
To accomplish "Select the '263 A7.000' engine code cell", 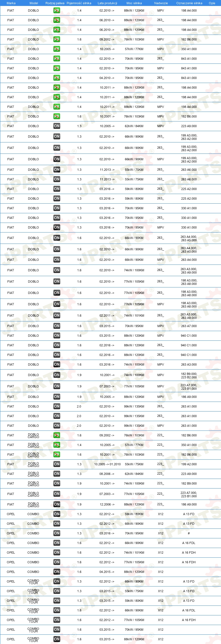I will tap(189, 326).
